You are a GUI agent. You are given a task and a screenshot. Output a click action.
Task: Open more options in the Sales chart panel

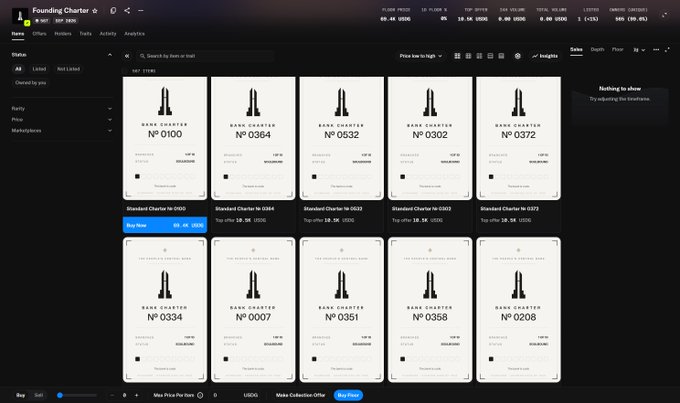click(x=656, y=49)
